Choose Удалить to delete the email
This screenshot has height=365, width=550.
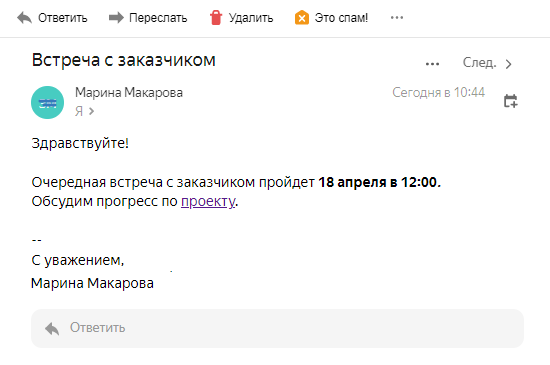[x=251, y=18]
